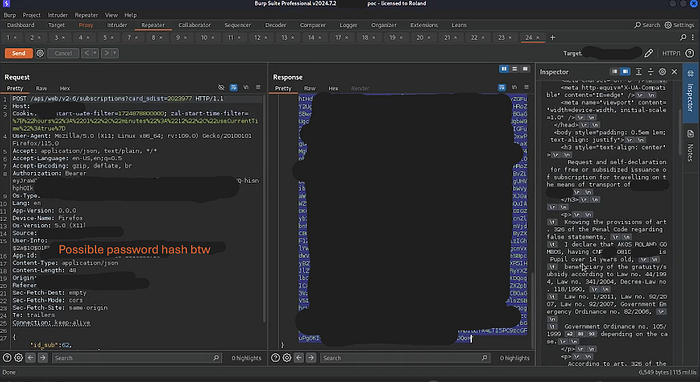Edit target with the pencil icon
The width and height of the screenshot is (700, 382).
point(649,53)
